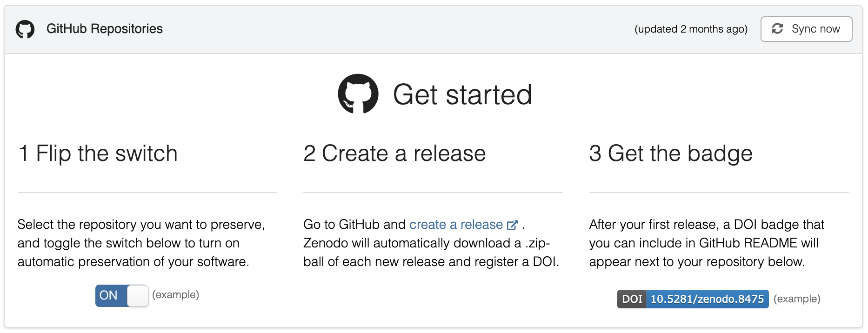The image size is (868, 333).
Task: Click the updated 2 months ago text
Action: click(691, 29)
